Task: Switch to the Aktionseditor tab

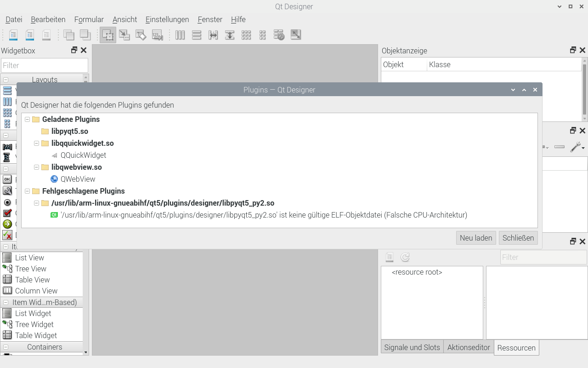Action: [x=469, y=347]
